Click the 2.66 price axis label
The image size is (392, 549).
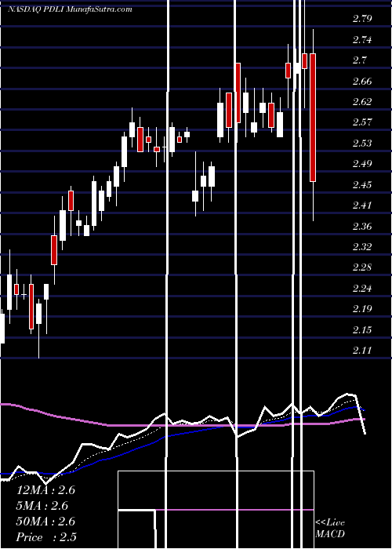point(362,82)
